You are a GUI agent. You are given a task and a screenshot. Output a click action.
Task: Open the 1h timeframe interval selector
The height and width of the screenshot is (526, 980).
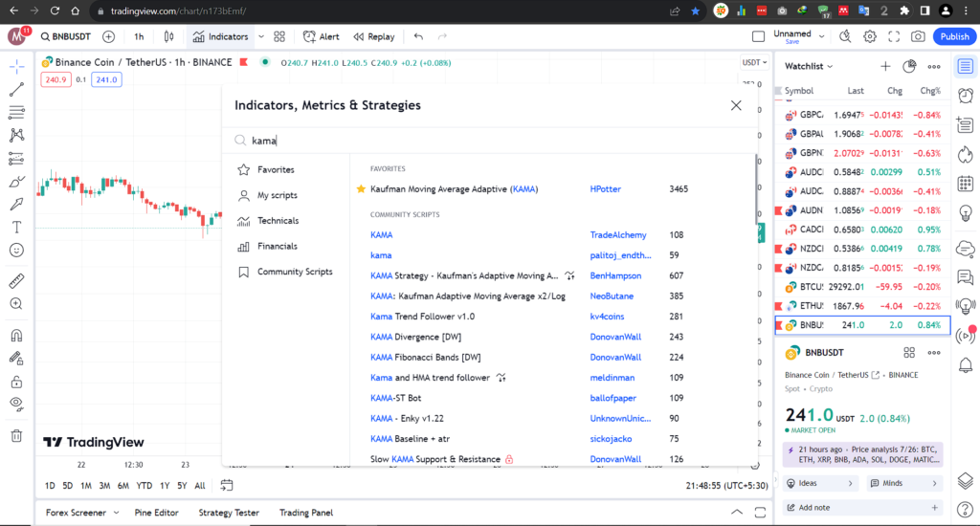tap(139, 36)
